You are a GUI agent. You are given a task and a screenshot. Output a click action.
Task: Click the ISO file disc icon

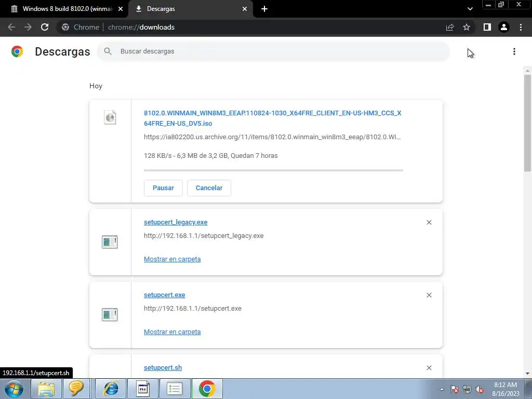110,117
